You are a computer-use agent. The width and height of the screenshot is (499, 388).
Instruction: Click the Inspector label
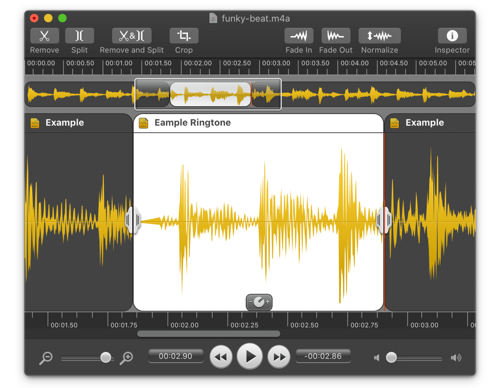[452, 50]
